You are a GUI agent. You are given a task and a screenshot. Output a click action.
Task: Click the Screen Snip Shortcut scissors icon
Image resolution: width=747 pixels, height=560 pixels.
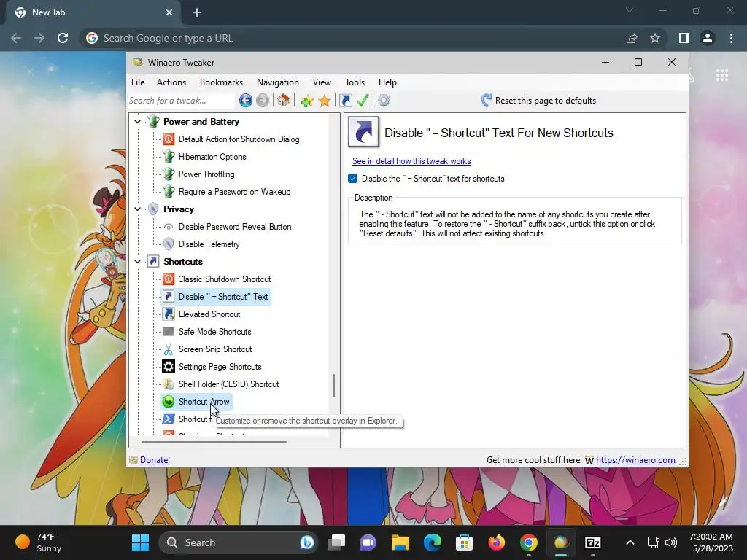click(x=169, y=349)
